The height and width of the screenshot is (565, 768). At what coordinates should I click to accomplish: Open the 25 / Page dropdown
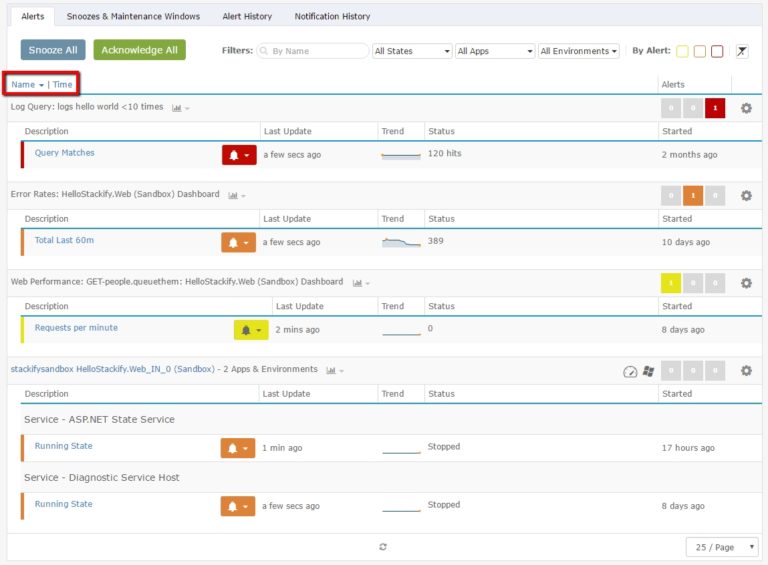coord(722,547)
